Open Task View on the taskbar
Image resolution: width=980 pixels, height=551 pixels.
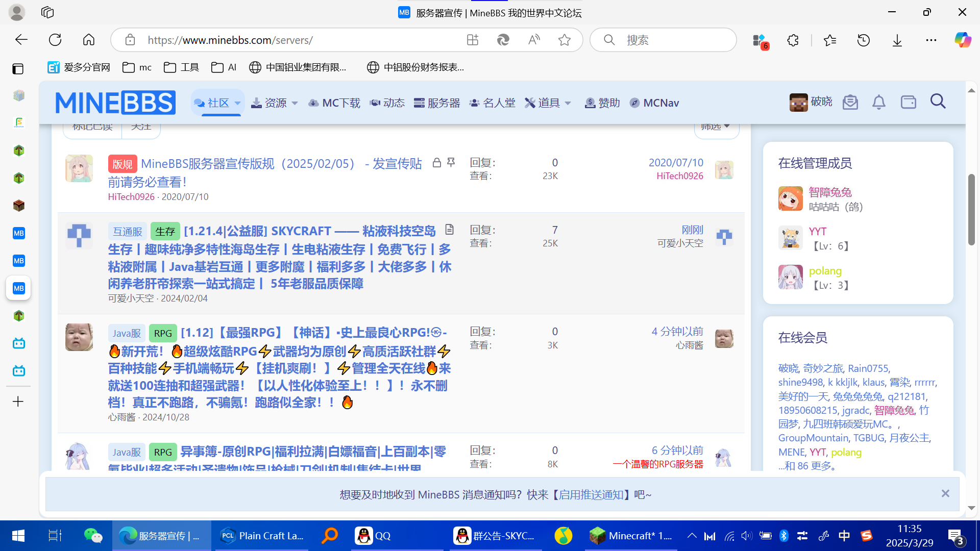(55, 536)
